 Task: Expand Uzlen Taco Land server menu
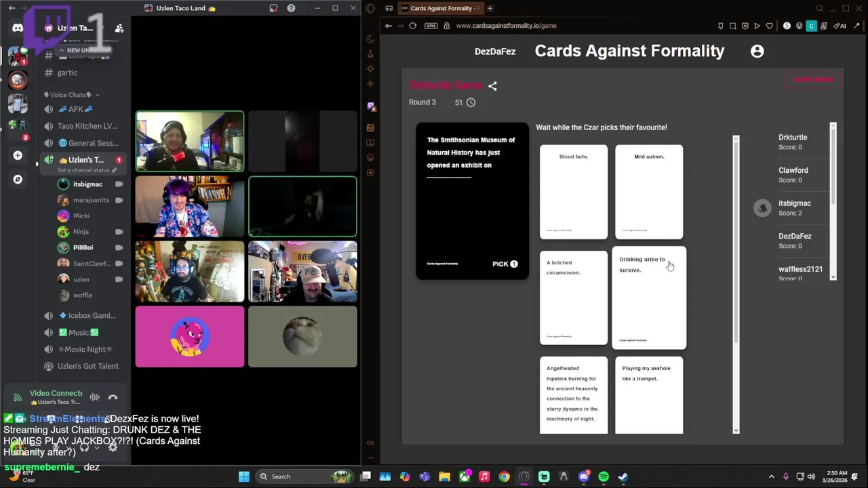click(75, 28)
